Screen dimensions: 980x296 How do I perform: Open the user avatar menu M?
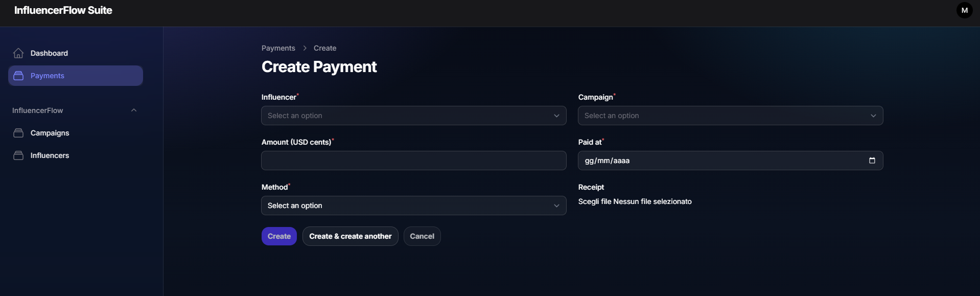964,10
